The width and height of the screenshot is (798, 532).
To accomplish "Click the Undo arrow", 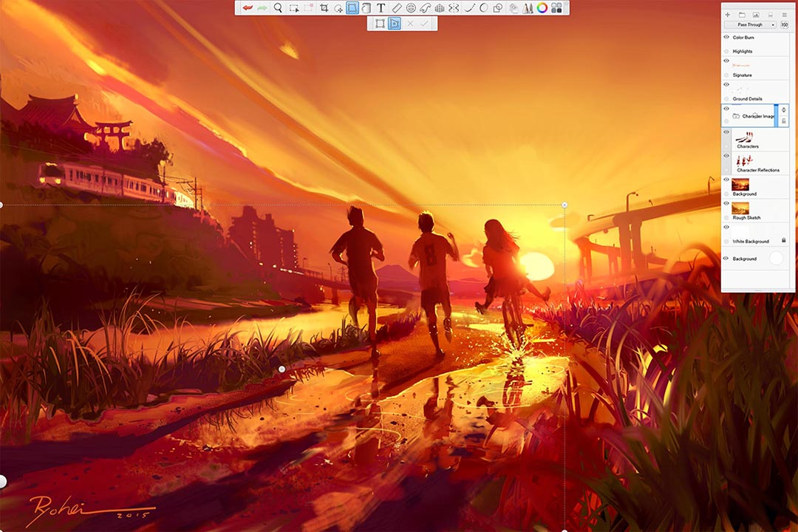I will (x=246, y=9).
